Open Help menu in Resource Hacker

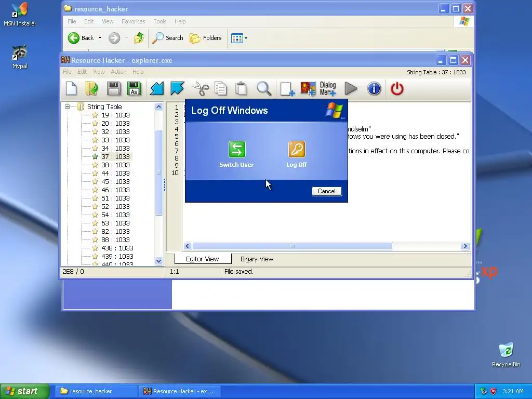point(138,72)
